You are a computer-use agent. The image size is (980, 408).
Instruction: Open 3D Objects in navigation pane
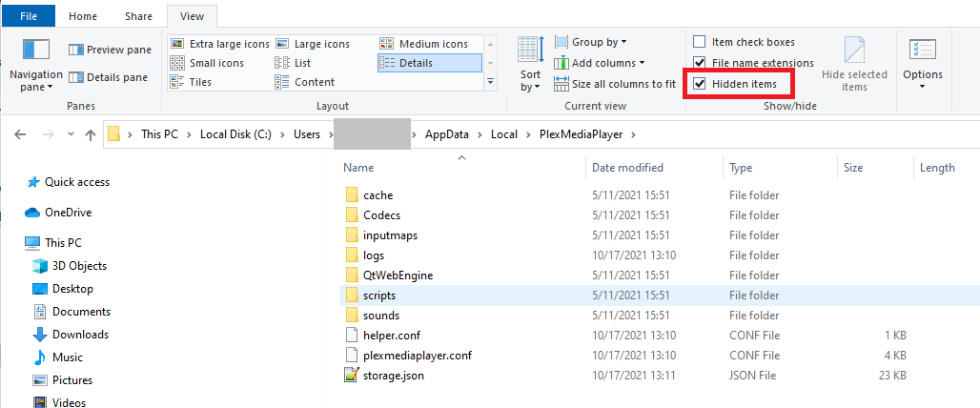click(69, 266)
